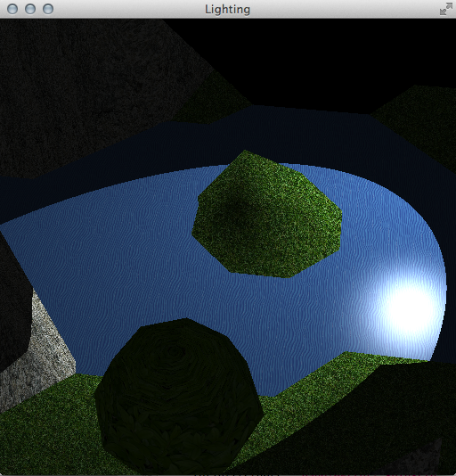456x476 pixels.
Task: Click the empty title bar area
Action: click(334, 9)
